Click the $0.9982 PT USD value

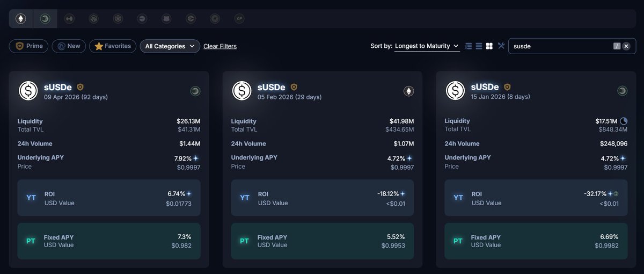point(607,246)
